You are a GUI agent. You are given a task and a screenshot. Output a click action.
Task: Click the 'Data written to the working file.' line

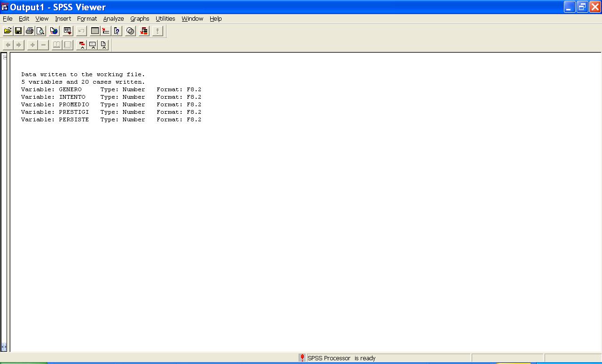point(83,74)
